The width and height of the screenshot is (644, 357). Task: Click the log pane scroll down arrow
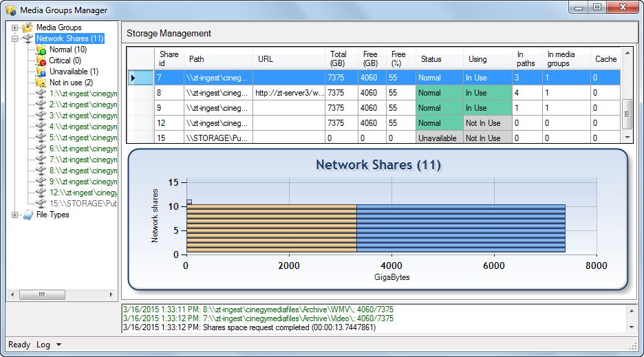click(632, 327)
